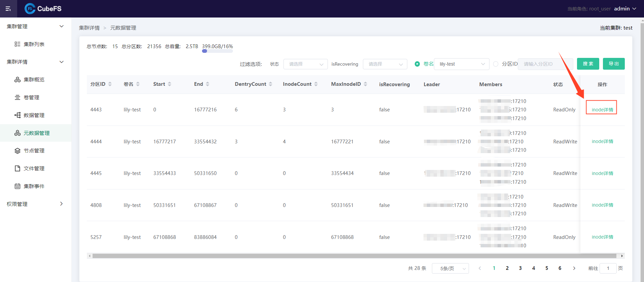This screenshot has height=282, width=644.
Task: Go to page 4
Action: [x=533, y=268]
